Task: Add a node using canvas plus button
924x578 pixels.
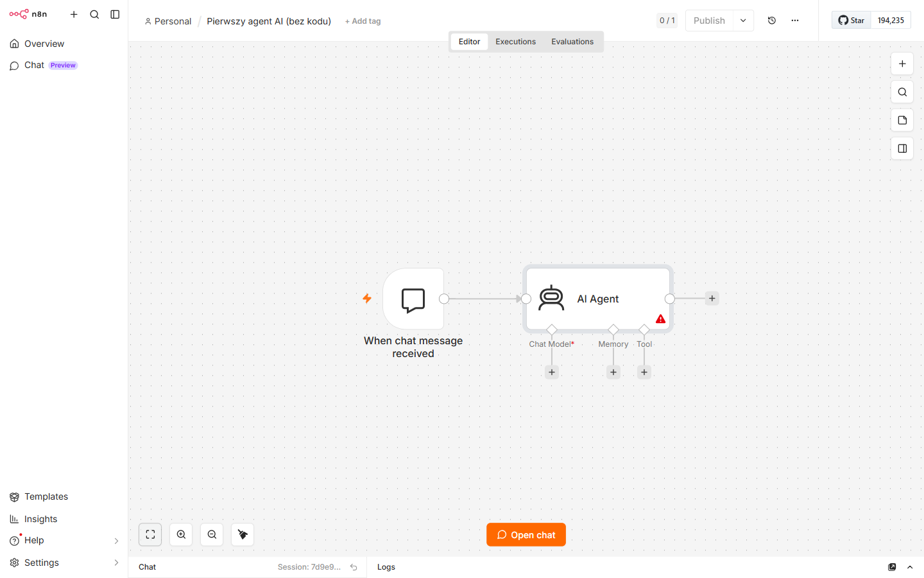Action: tap(902, 64)
